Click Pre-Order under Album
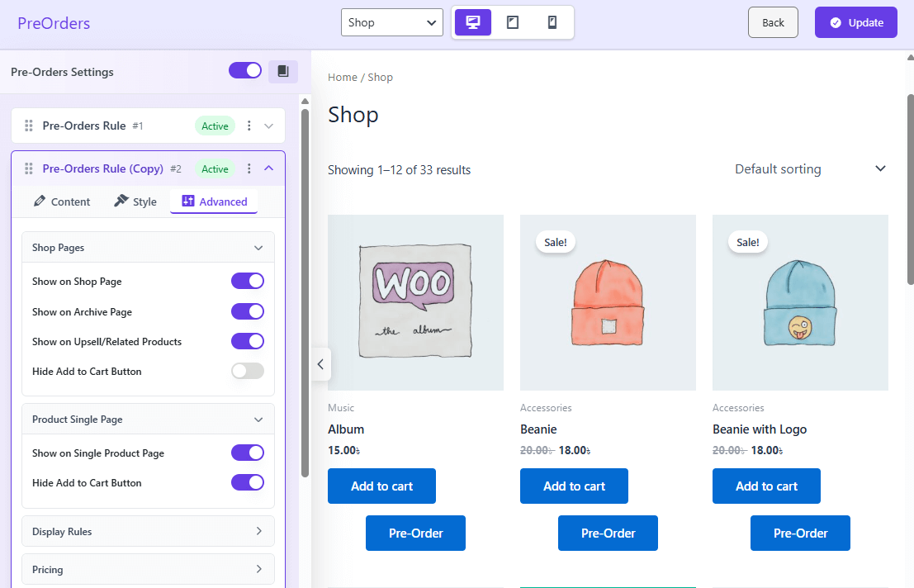Screen dimensions: 914x588 pyautogui.click(x=415, y=533)
